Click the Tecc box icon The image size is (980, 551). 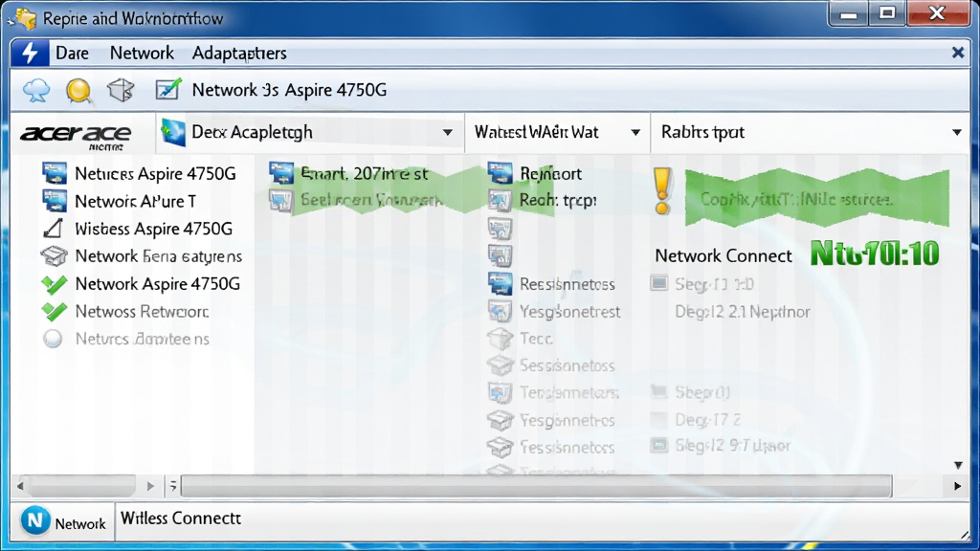tap(500, 339)
